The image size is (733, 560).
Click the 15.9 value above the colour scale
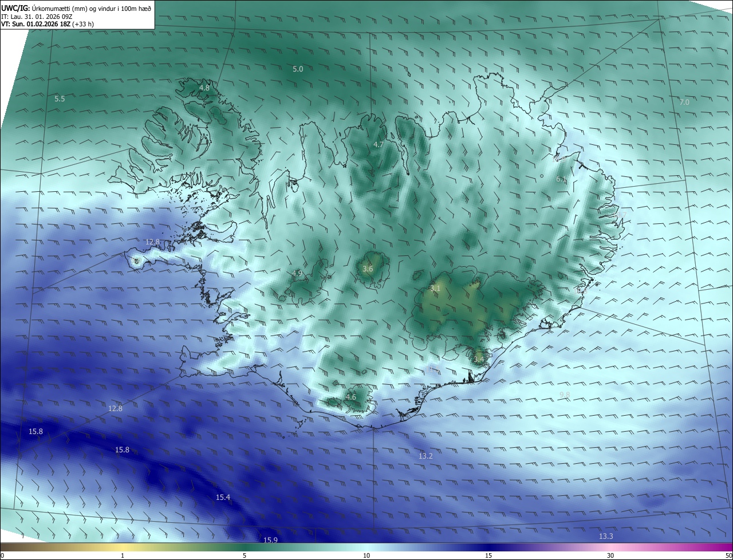tap(270, 541)
